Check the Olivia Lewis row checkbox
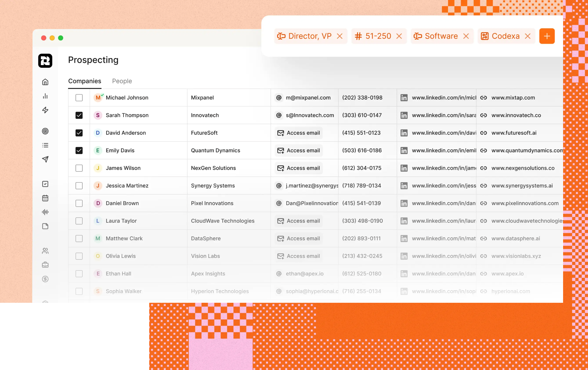 [x=79, y=256]
